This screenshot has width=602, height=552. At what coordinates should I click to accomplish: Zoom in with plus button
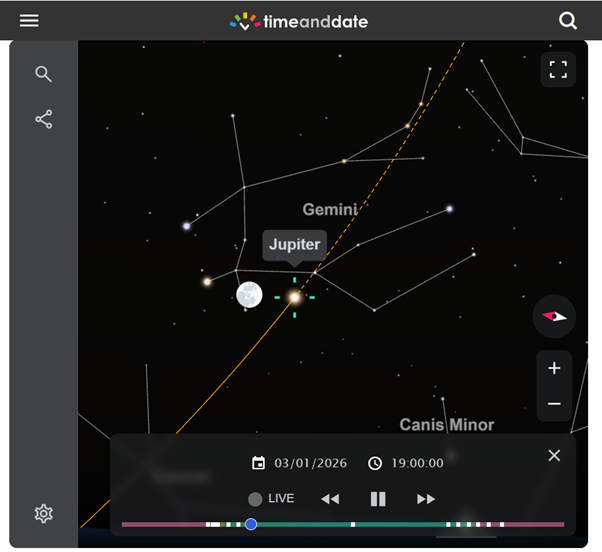pyautogui.click(x=554, y=368)
